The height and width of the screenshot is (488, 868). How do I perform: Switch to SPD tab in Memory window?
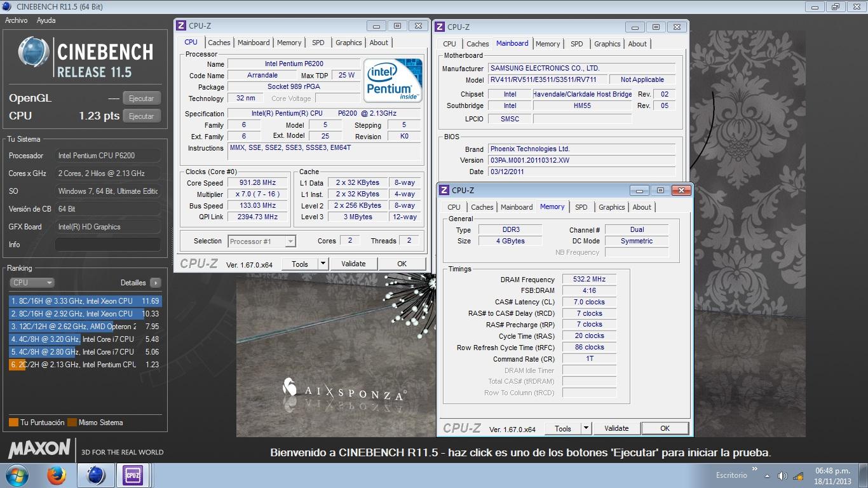point(581,207)
